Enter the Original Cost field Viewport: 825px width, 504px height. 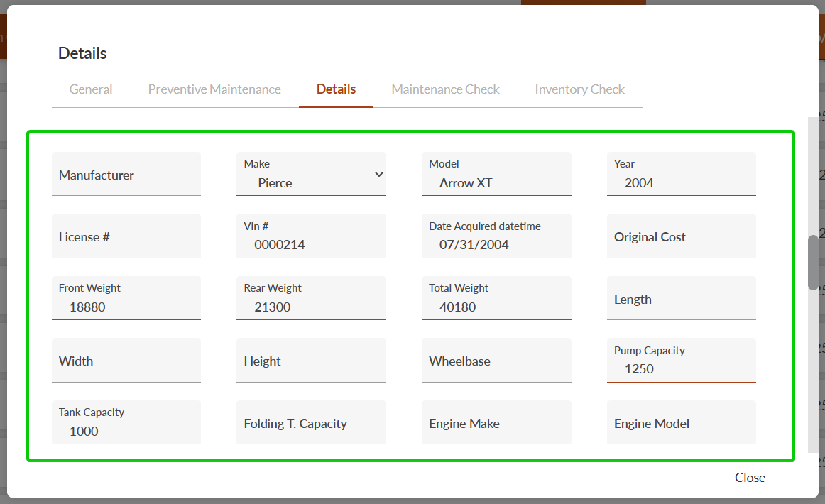pyautogui.click(x=681, y=237)
